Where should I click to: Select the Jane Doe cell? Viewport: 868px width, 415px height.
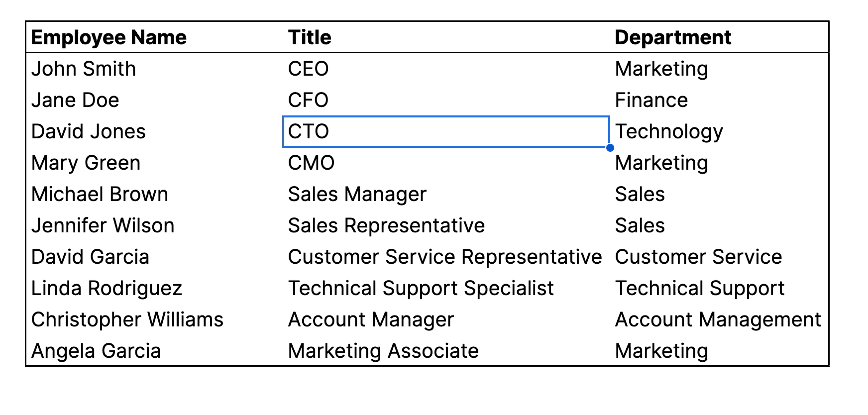click(155, 100)
